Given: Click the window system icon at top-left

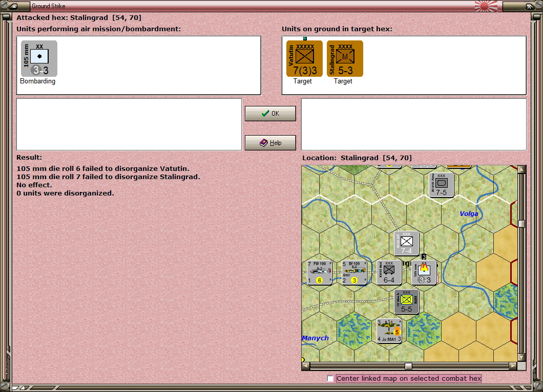Looking at the screenshot, I should [x=13, y=6].
